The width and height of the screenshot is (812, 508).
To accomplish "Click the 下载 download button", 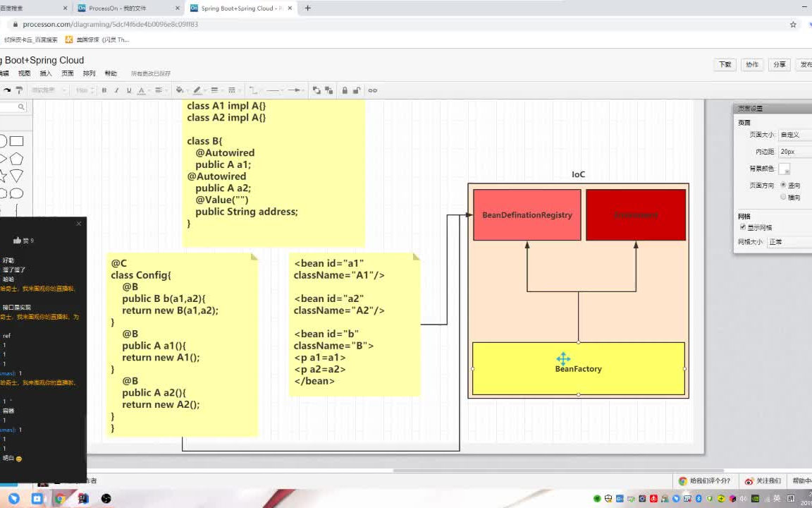I will click(x=725, y=64).
